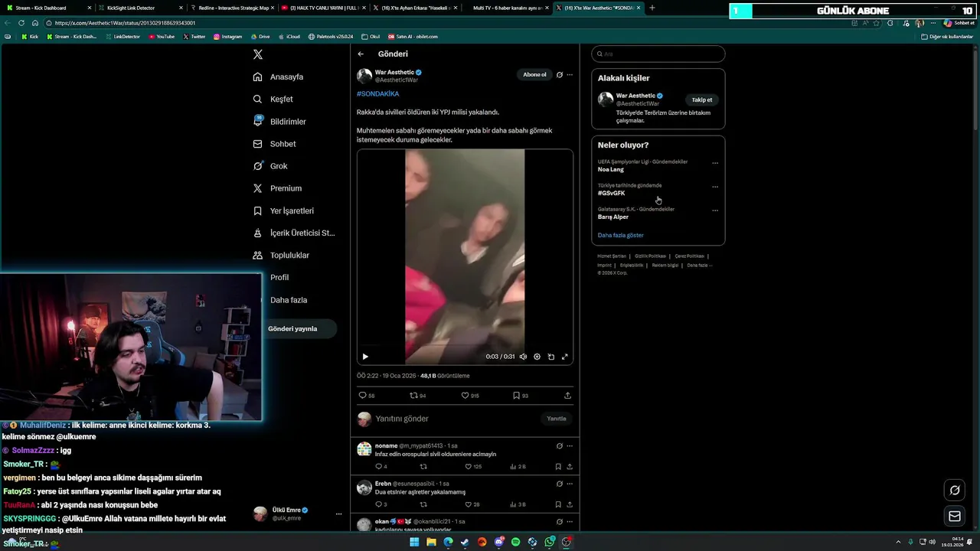
Task: Like Erebn's reply with 28 likes
Action: pos(472,505)
